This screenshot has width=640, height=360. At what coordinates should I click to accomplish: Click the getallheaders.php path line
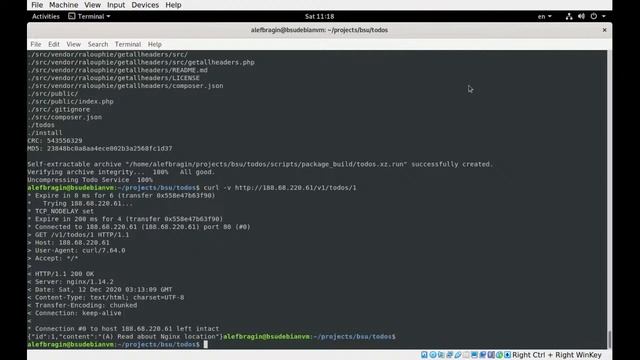click(141, 62)
